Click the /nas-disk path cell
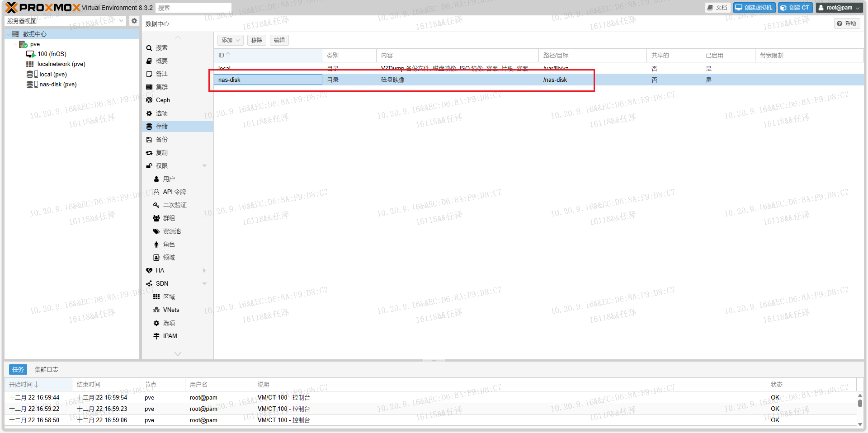Image resolution: width=868 pixels, height=433 pixels. [555, 80]
